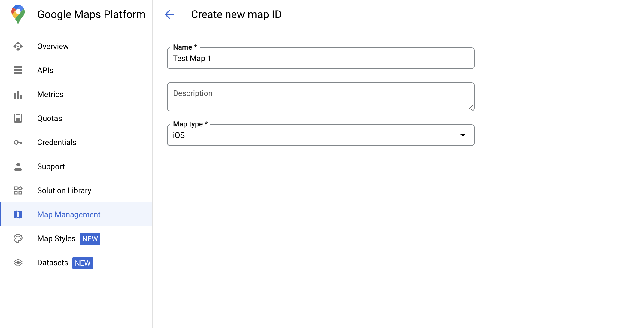Click the back arrow button
The height and width of the screenshot is (328, 644).
pyautogui.click(x=170, y=14)
